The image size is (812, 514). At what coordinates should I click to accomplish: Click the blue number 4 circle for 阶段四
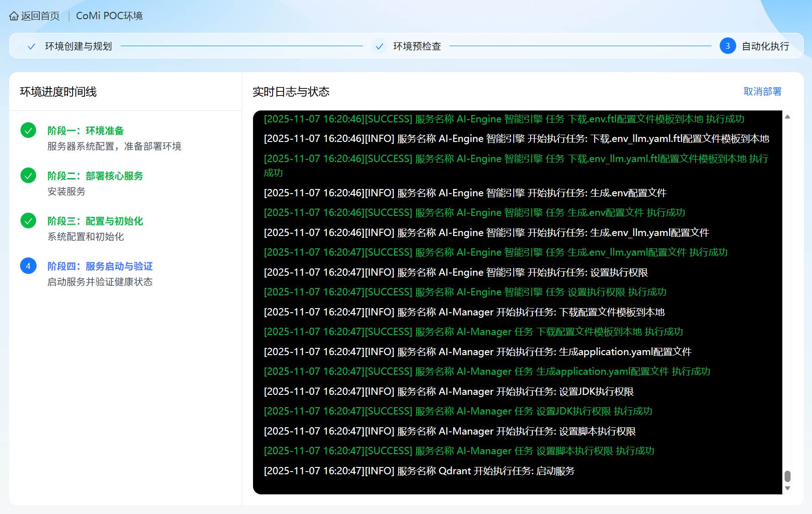tap(28, 266)
